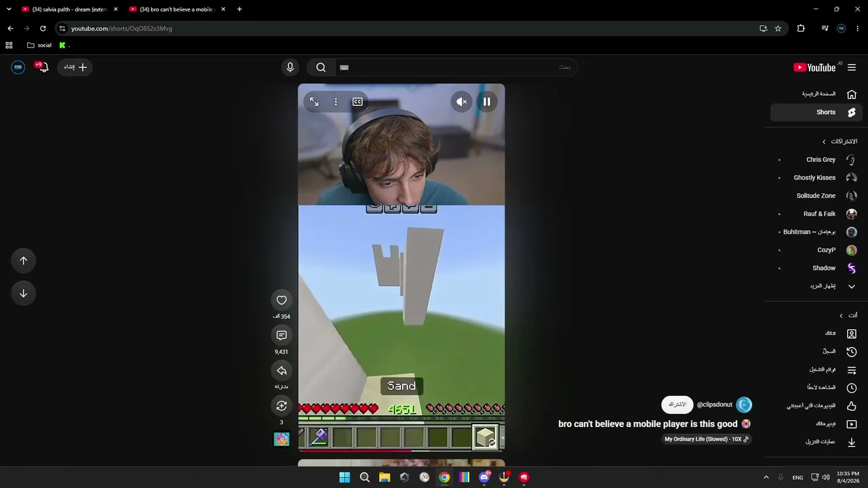The image size is (868, 488).
Task: Share this Short with the arrow icon
Action: (x=281, y=371)
